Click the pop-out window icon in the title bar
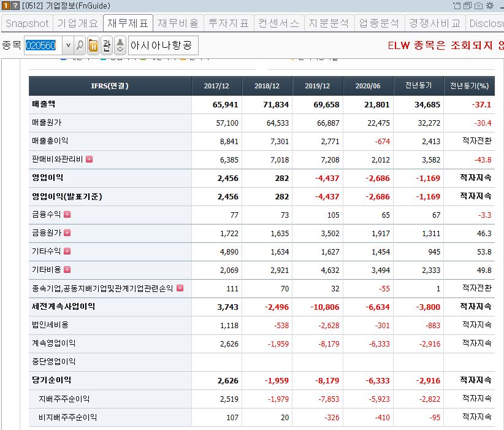The image size is (504, 430). coord(457,6)
